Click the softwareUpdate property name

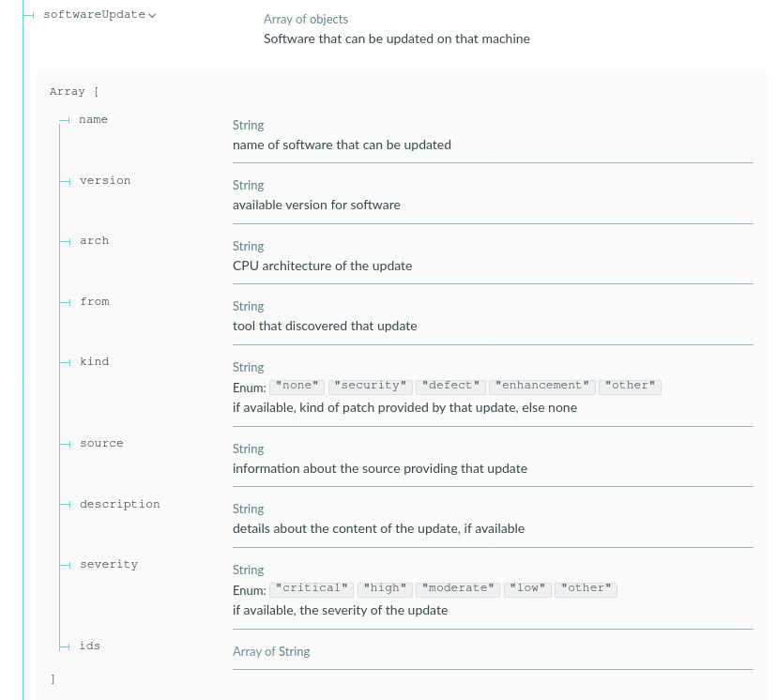[x=94, y=15]
